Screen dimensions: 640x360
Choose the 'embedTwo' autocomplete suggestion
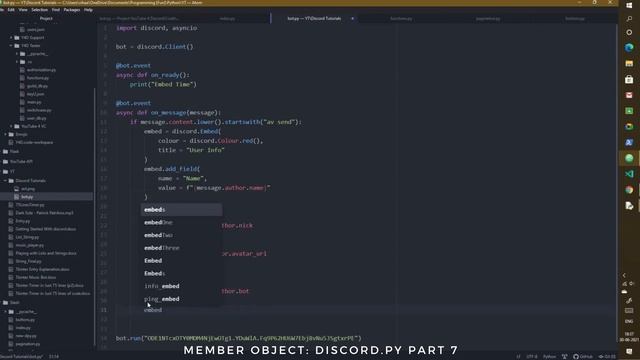pyautogui.click(x=182, y=235)
